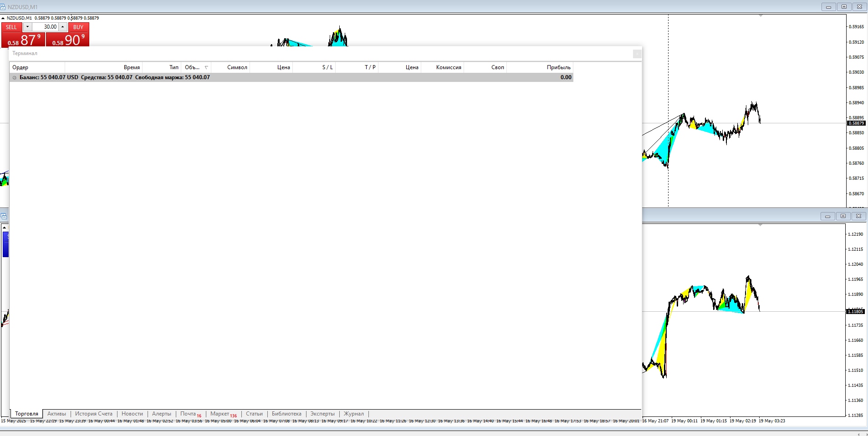Image resolution: width=868 pixels, height=436 pixels.
Task: Switch to the Новости tab
Action: click(132, 414)
